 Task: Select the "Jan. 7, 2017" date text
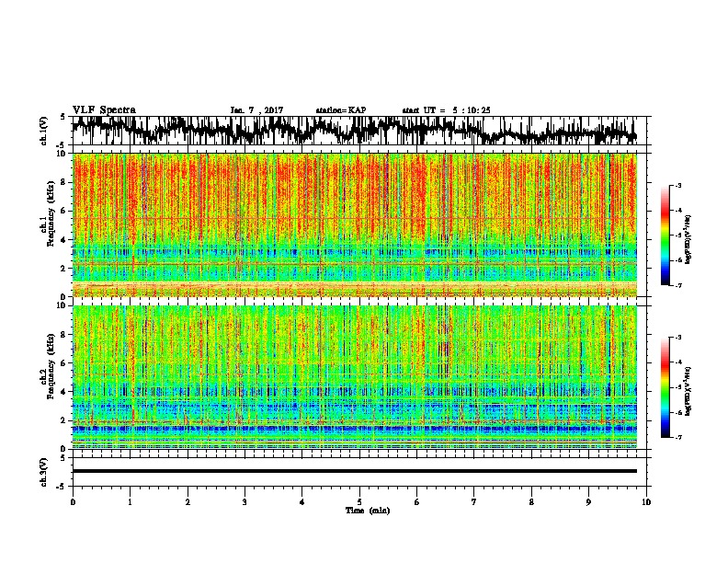[x=256, y=110]
